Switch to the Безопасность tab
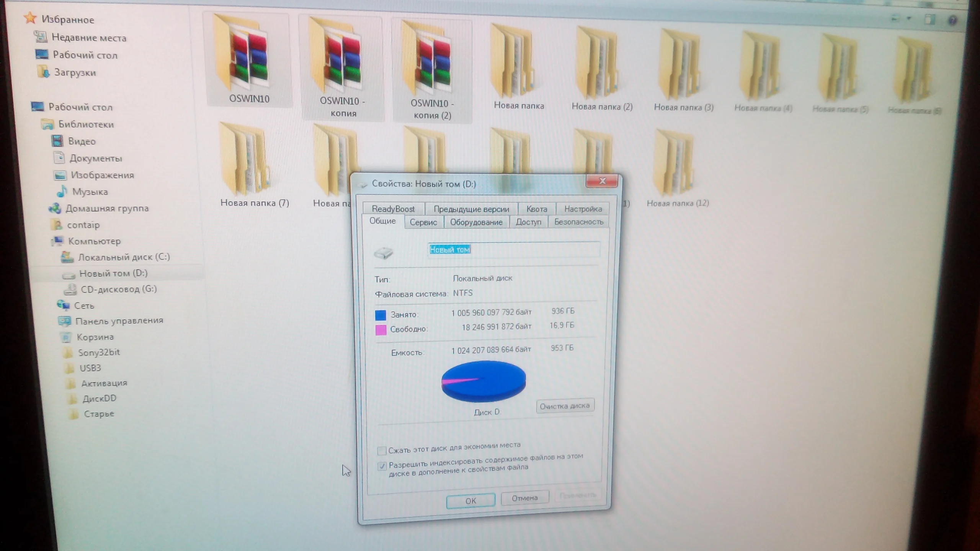Viewport: 980px width, 551px height. coord(578,222)
